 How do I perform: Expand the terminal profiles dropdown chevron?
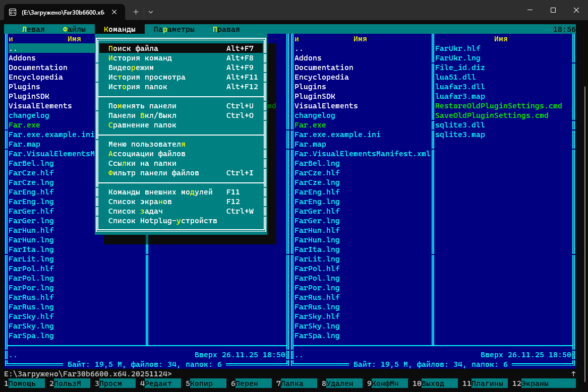click(150, 11)
